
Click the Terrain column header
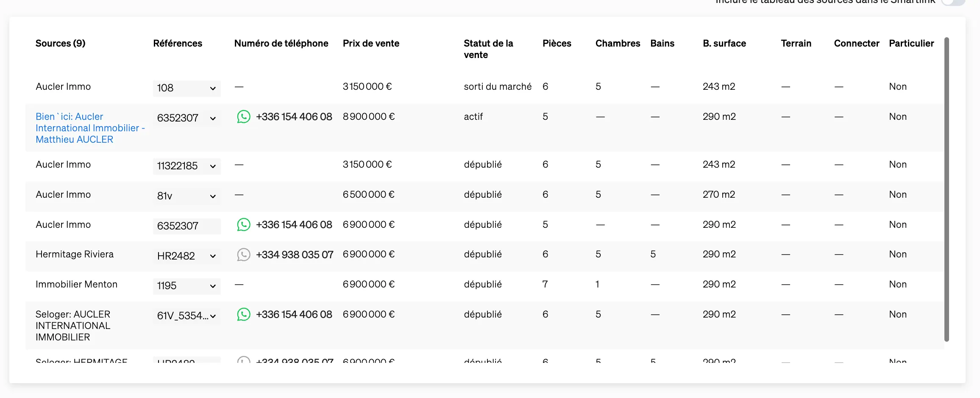pos(796,43)
